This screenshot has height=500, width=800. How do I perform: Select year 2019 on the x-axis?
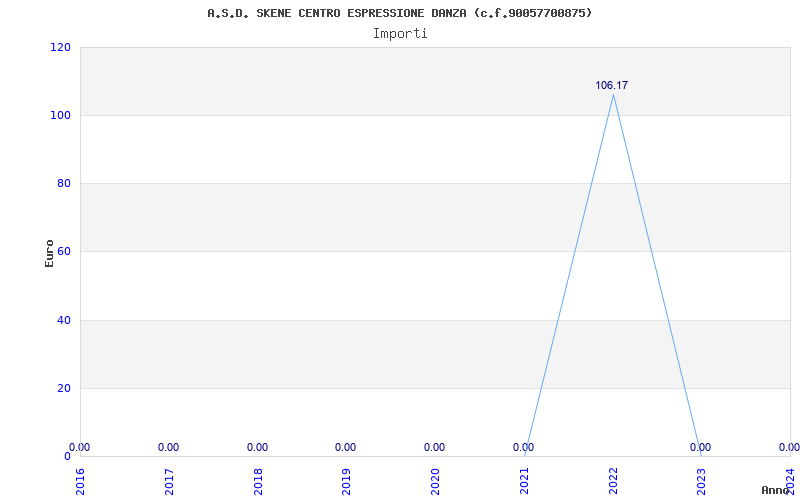click(346, 482)
